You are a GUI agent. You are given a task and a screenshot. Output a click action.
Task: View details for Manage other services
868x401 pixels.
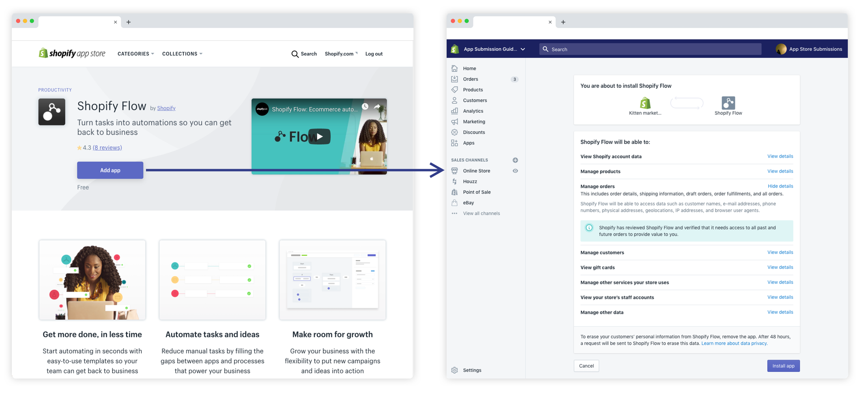point(780,282)
